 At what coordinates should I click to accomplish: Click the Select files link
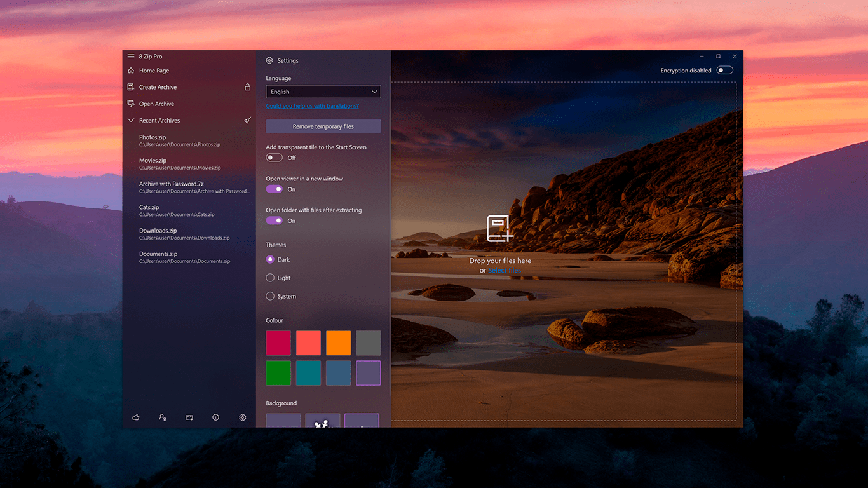coord(505,271)
